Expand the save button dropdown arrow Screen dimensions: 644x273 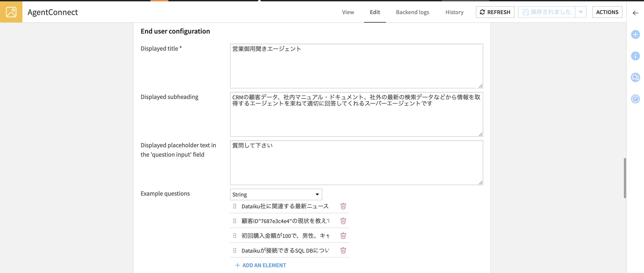click(x=580, y=12)
